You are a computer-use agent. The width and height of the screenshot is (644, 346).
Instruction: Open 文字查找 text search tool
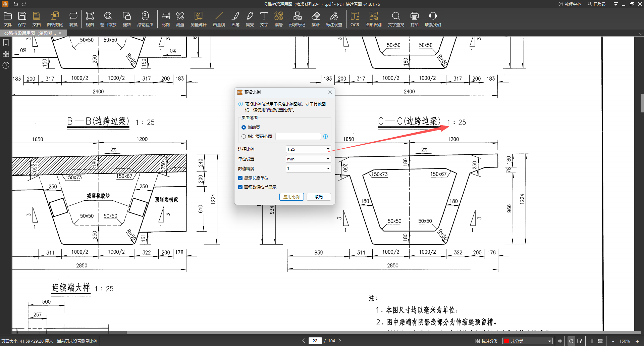tap(396, 19)
